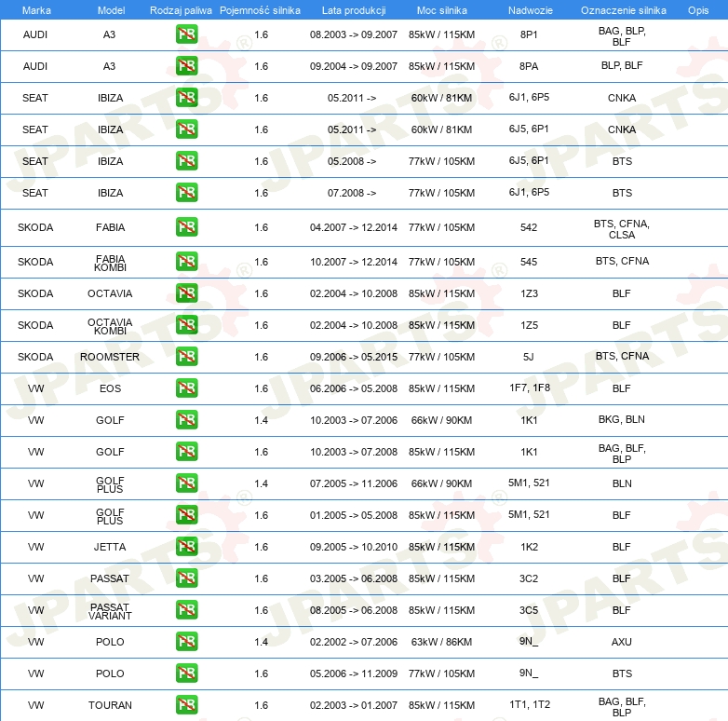Image resolution: width=728 pixels, height=721 pixels.
Task: Select the TOURAN model cell
Action: (x=110, y=705)
